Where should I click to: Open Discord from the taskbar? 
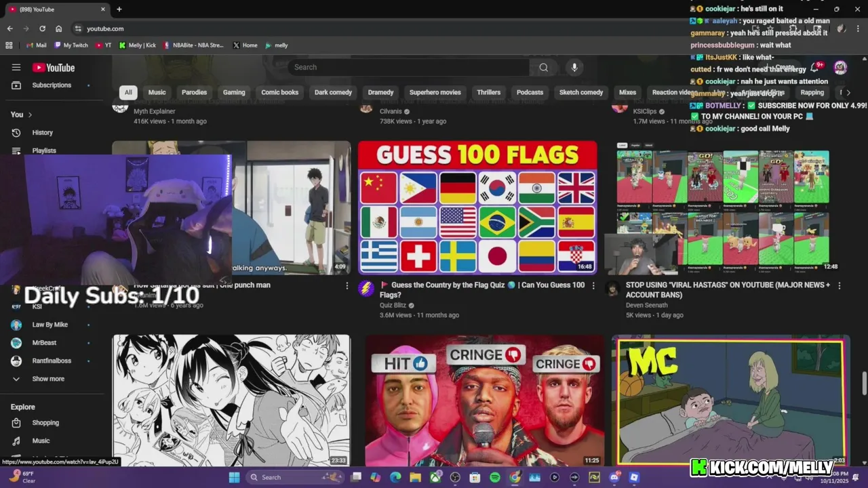[614, 477]
